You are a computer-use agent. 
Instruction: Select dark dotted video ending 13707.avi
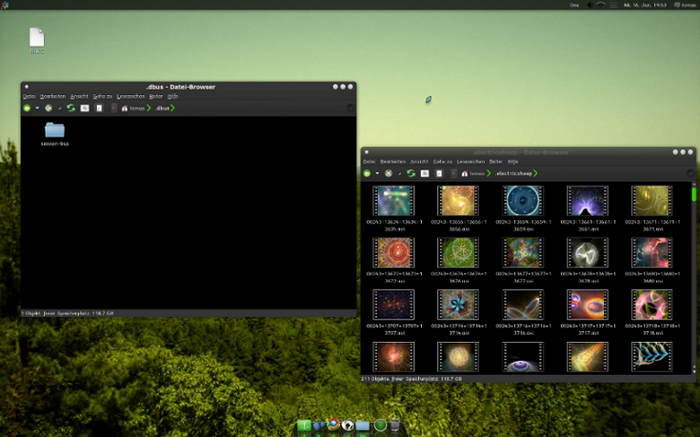[394, 305]
